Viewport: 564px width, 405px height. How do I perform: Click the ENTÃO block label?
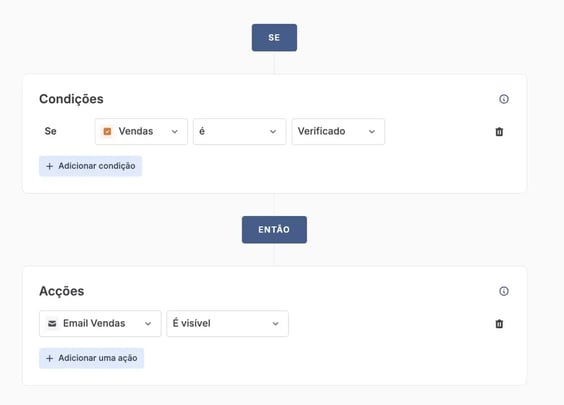pos(274,229)
